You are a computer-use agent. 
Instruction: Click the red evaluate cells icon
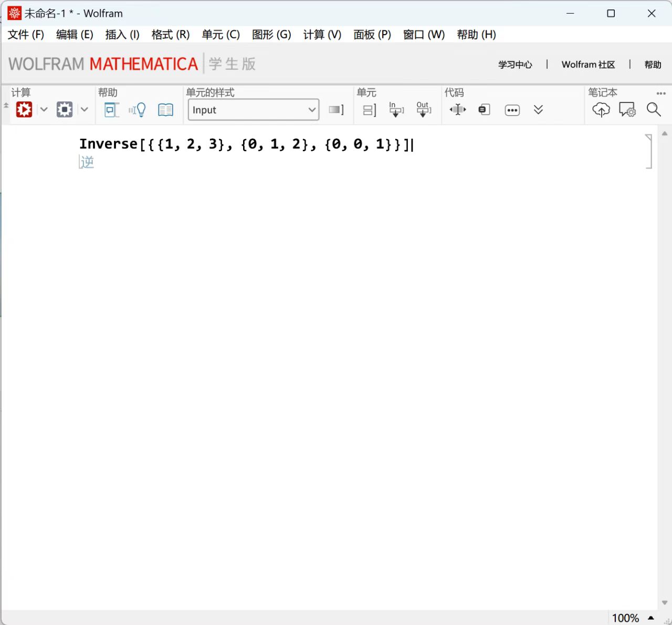point(24,110)
